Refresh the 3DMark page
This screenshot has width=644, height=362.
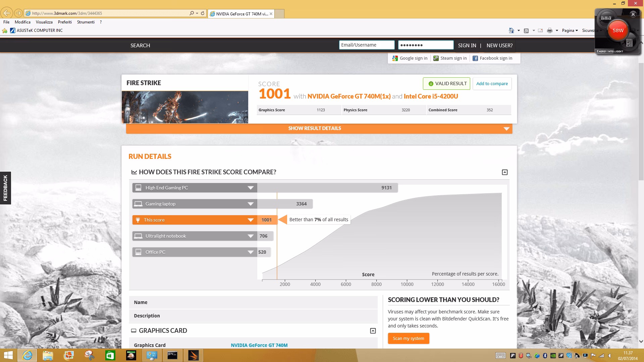pyautogui.click(x=203, y=13)
